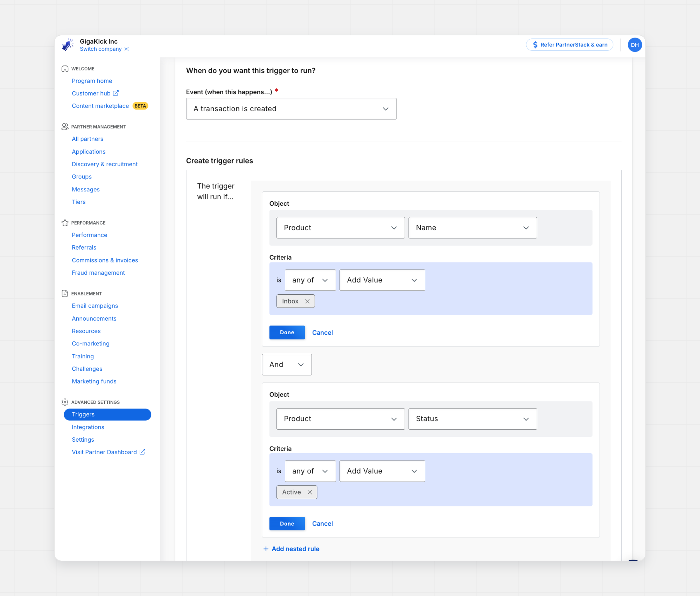Click the external link icon next to Visit Partner Dashboard
This screenshot has height=596, width=700.
[142, 452]
